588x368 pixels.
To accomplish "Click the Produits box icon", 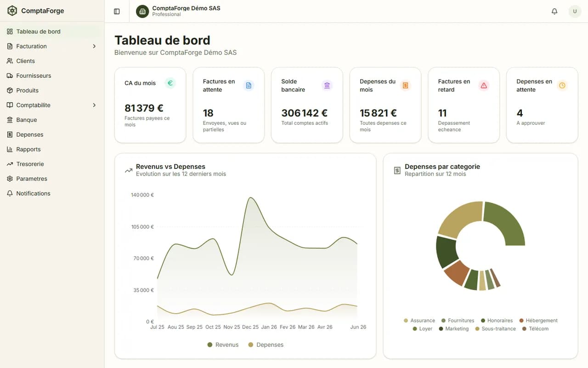I will coord(10,91).
